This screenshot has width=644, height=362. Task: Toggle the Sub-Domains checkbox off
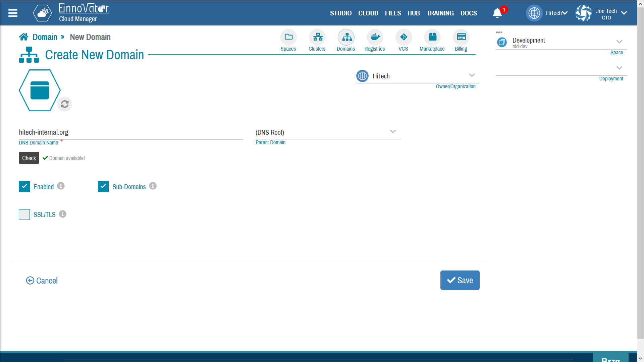[103, 186]
